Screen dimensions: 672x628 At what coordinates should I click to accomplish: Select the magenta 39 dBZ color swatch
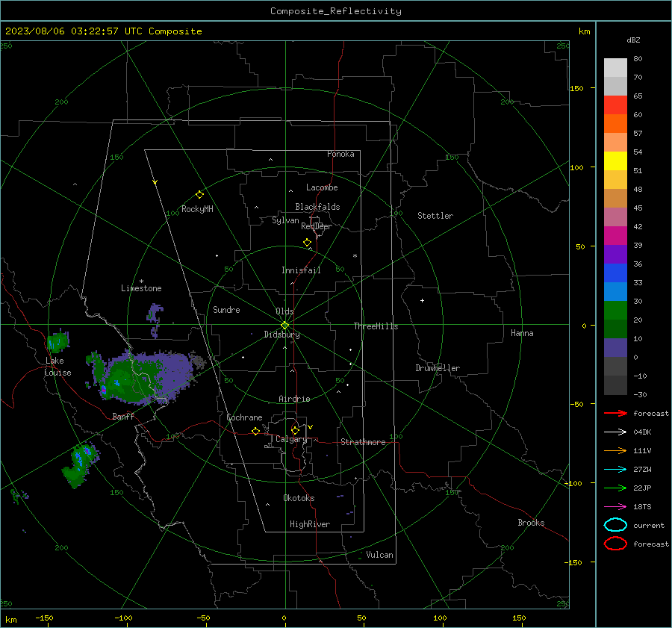pyautogui.click(x=615, y=235)
